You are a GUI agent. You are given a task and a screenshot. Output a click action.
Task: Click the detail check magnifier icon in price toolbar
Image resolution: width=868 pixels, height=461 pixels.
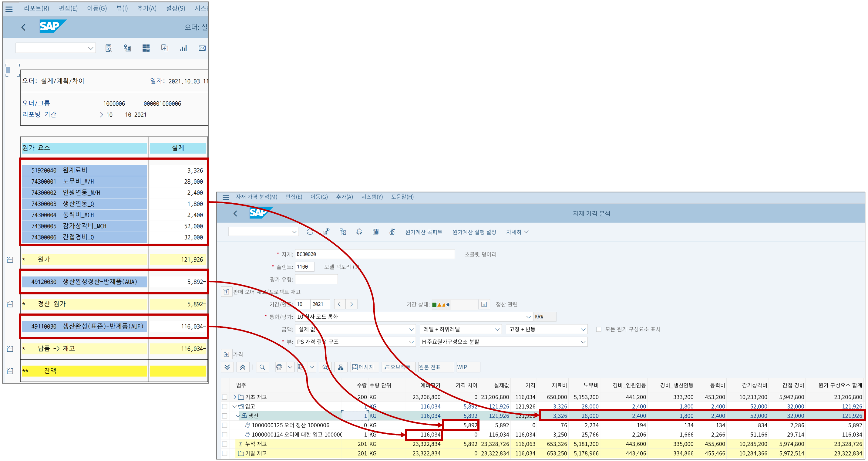(325, 367)
